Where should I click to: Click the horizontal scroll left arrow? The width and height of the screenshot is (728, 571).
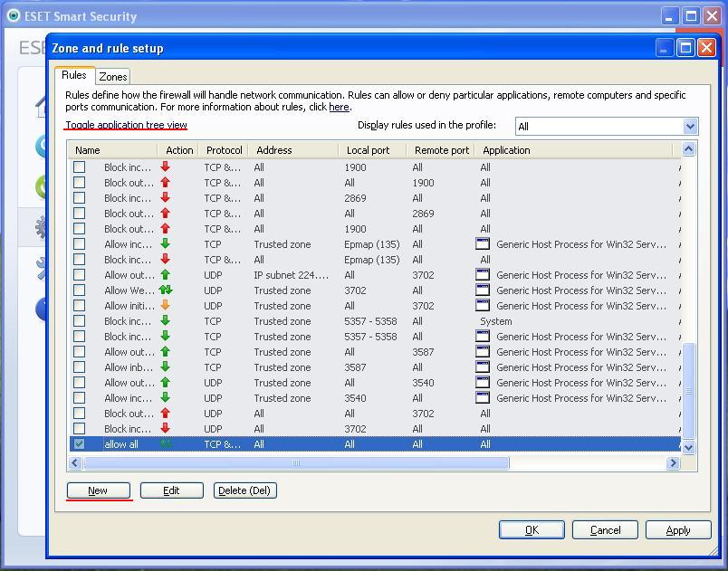(x=76, y=463)
